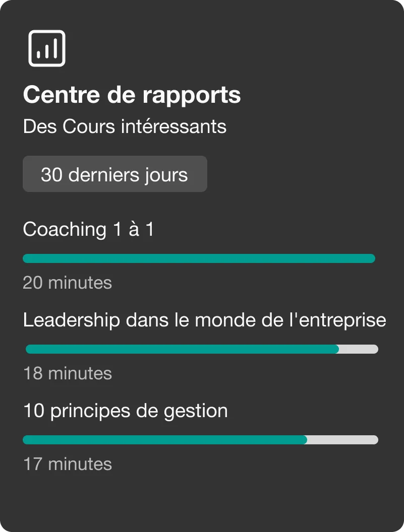Select the 17 minutes duration label
The image size is (404, 532).
tap(68, 463)
